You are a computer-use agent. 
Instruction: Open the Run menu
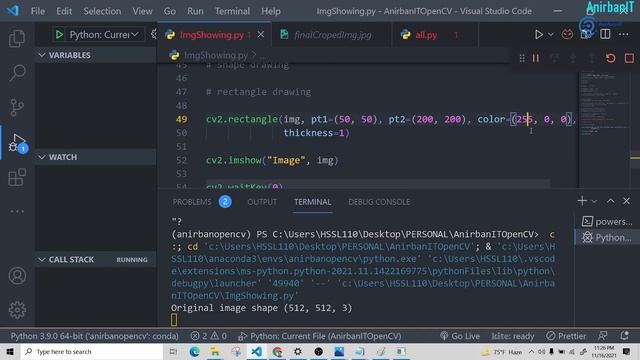coord(195,11)
